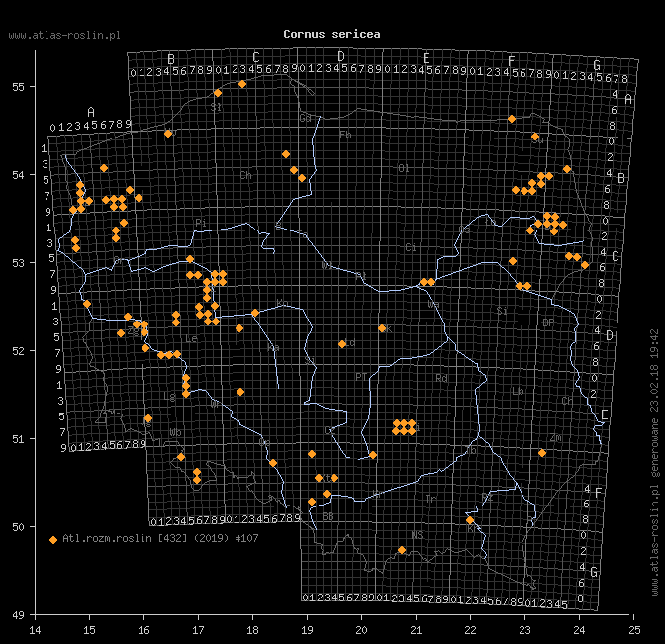Click the 'Su' region label
The image size is (665, 644).
coord(537,140)
